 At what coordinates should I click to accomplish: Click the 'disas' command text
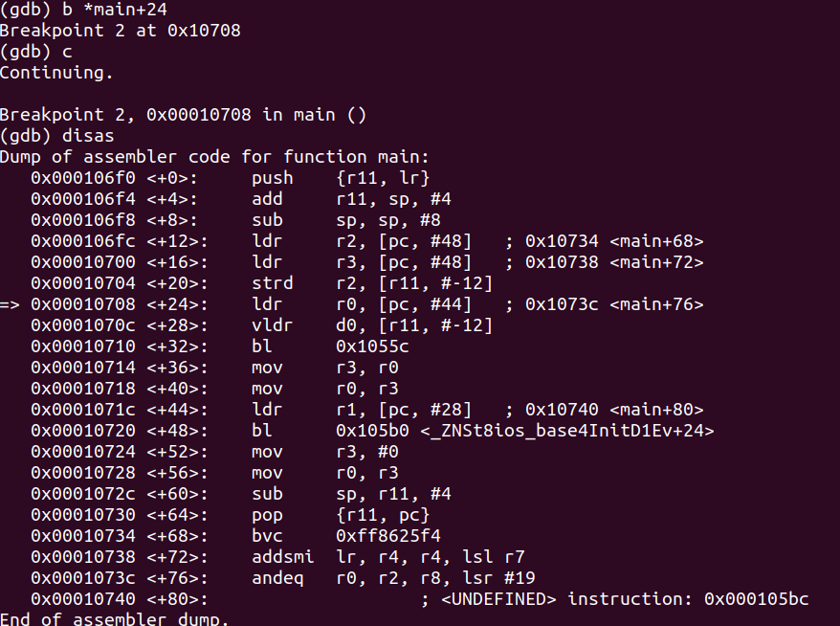(x=88, y=136)
